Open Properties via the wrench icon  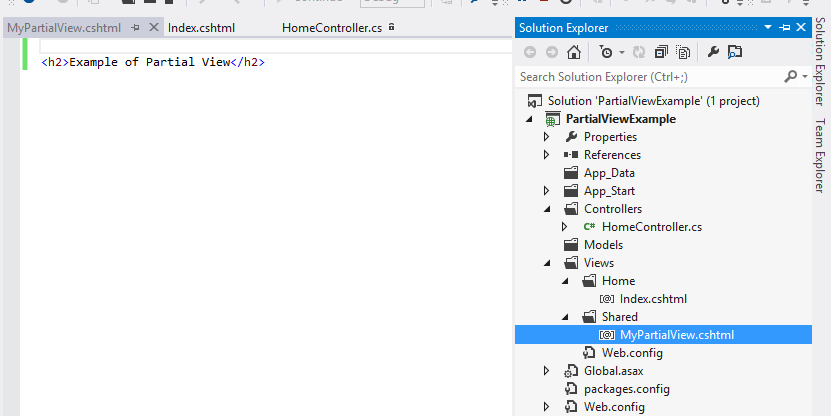click(x=713, y=52)
